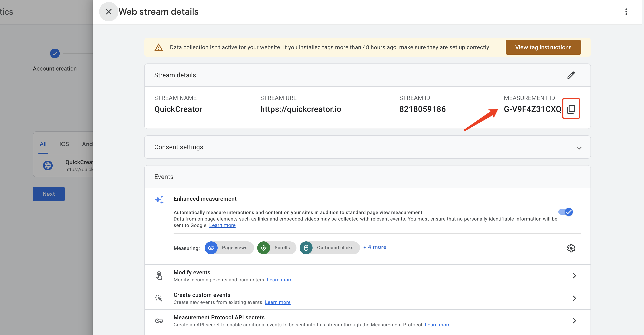The height and width of the screenshot is (335, 644).
Task: Toggle Enhanced measurement switch off
Action: (566, 212)
